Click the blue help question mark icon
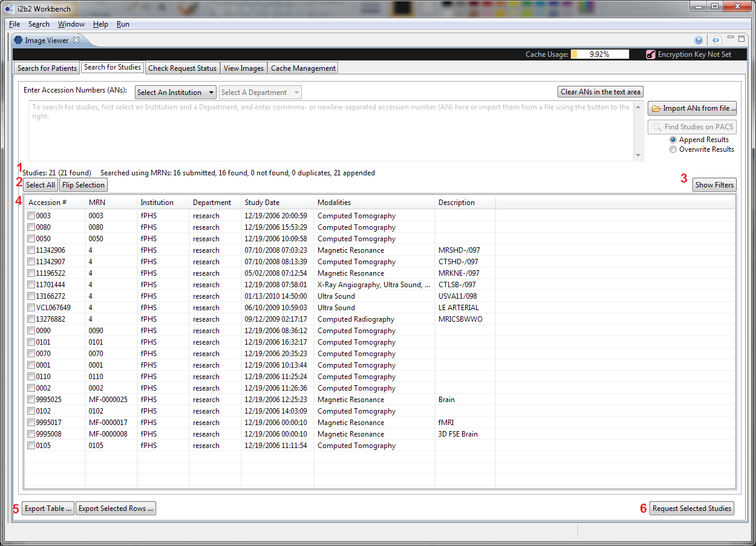This screenshot has width=756, height=546. pos(699,41)
